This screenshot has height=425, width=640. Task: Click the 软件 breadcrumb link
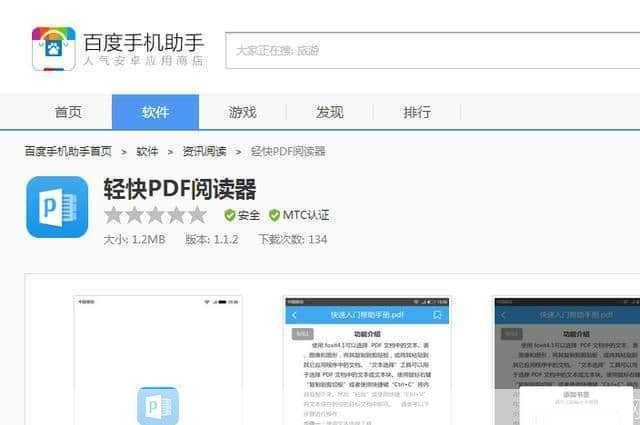pos(147,151)
